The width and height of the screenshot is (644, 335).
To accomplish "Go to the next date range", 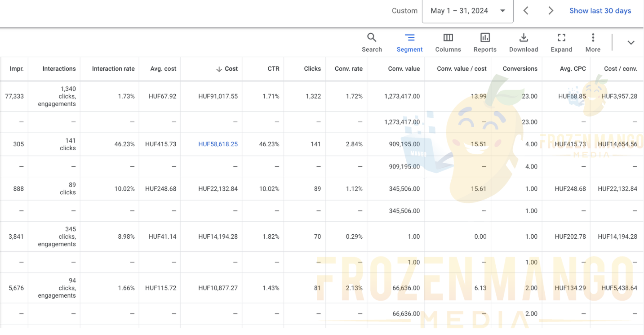I will pos(551,11).
